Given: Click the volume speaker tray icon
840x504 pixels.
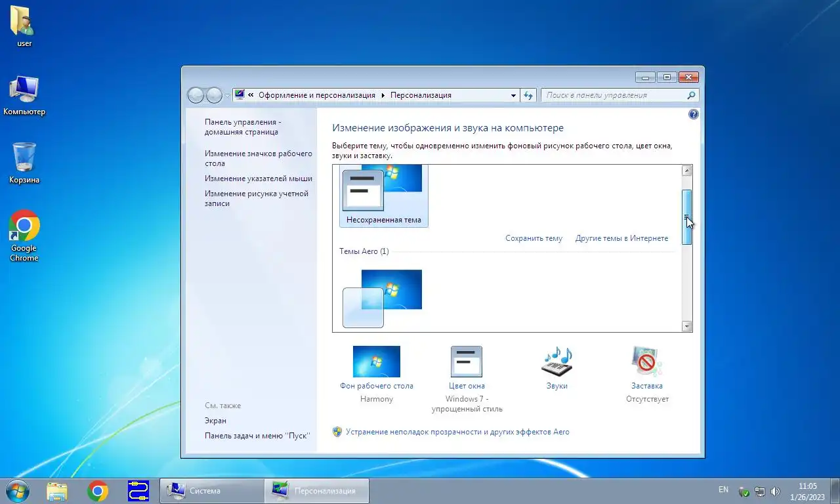Looking at the screenshot, I should (x=776, y=491).
